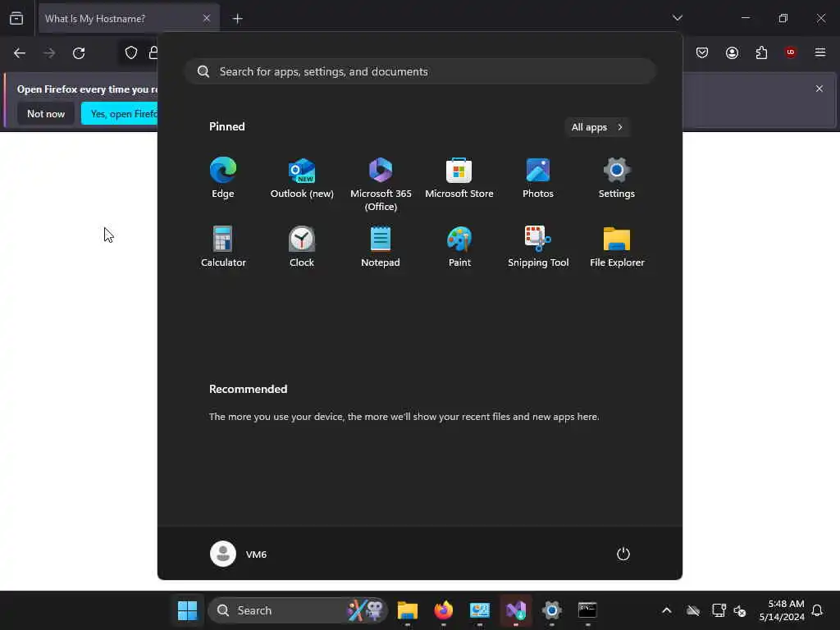Screen dimensions: 840x630
Task: Open the monitor app icon on taskbar
Action: click(x=479, y=610)
